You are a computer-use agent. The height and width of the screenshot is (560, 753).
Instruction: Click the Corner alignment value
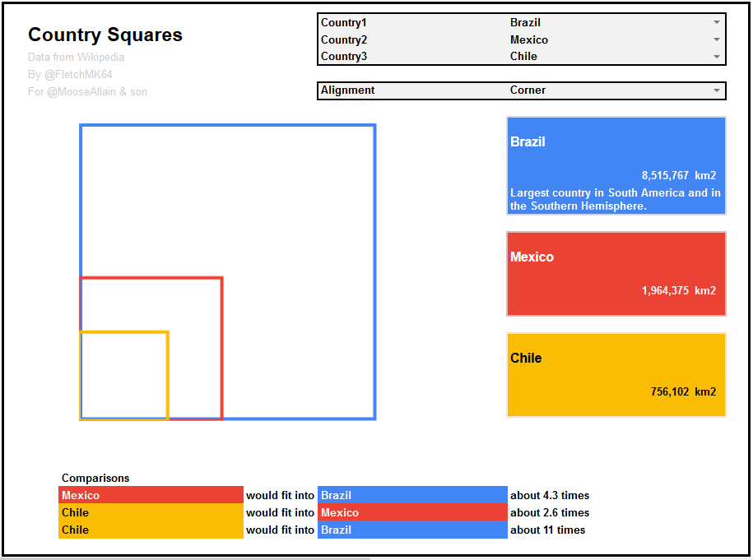(x=528, y=90)
